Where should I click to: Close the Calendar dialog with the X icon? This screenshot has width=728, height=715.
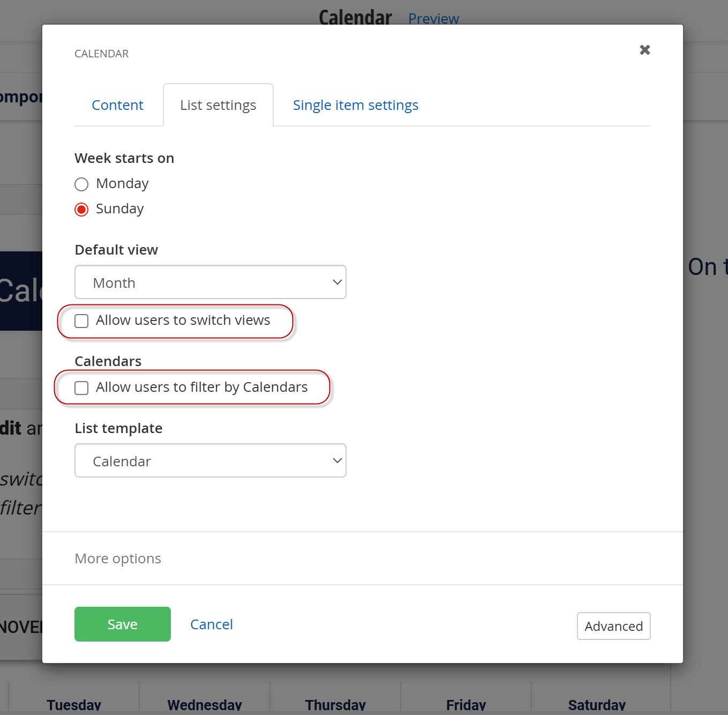645,50
